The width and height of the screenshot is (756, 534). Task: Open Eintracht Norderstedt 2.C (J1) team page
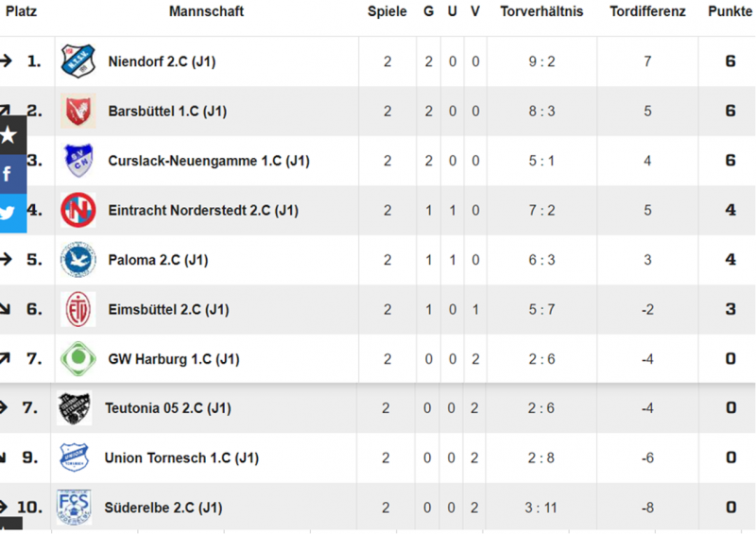pos(203,211)
